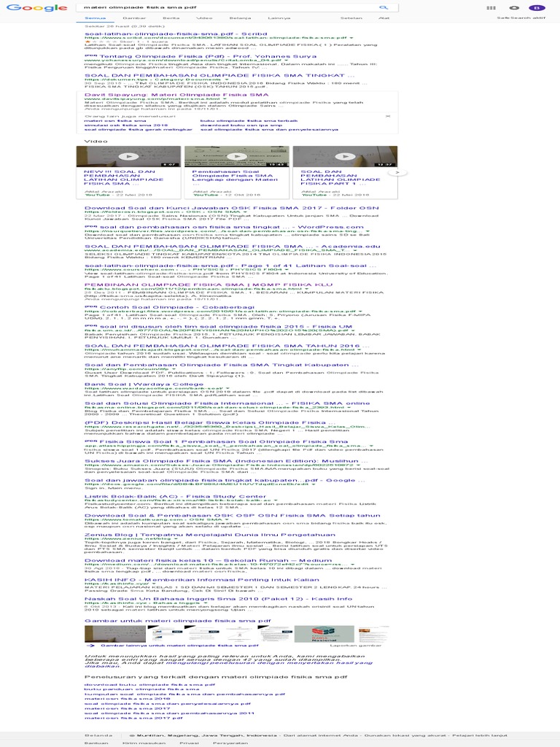Click the next arrow of the video carousel
The image size is (560, 747).
pyautogui.click(x=397, y=172)
